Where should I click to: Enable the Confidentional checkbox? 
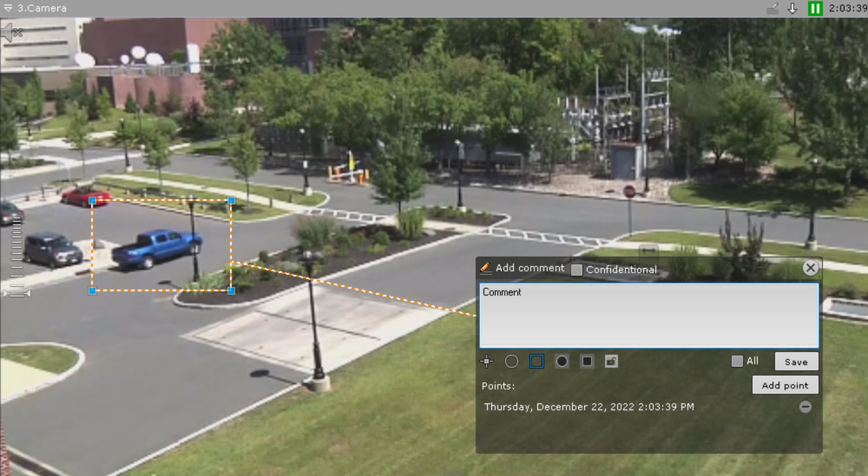point(577,269)
